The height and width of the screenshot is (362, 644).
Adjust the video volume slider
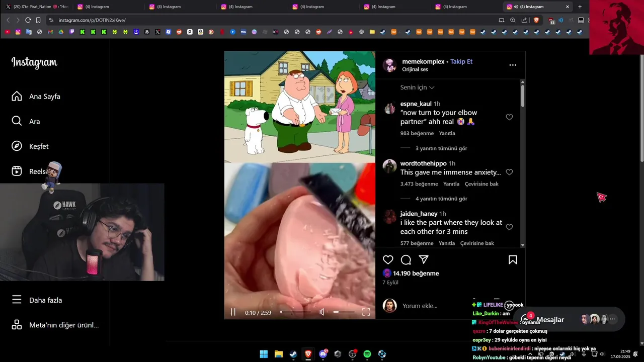[343, 312]
